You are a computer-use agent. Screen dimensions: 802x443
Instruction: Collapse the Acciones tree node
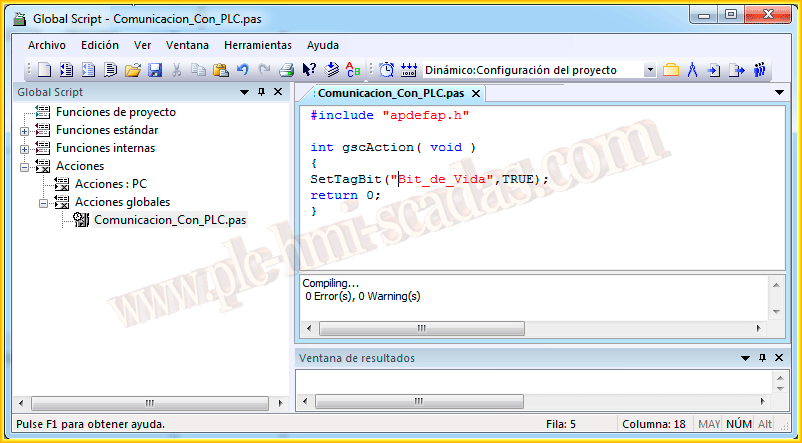point(24,166)
